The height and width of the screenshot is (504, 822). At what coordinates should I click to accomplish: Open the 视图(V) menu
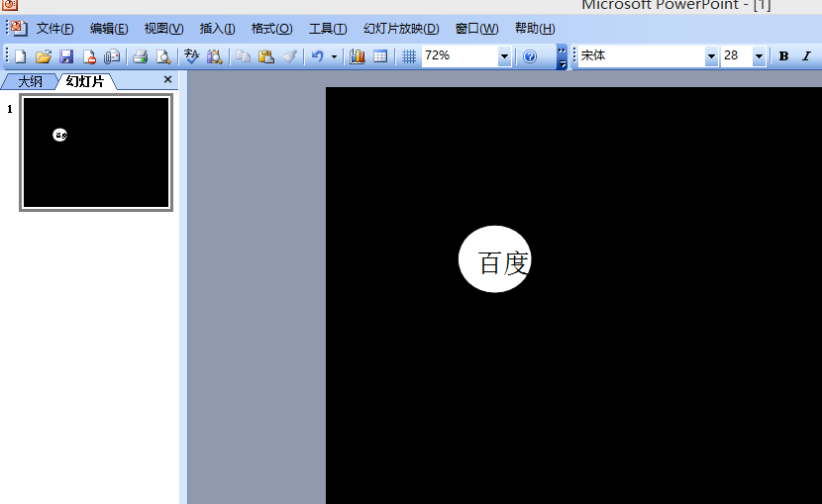[x=163, y=29]
